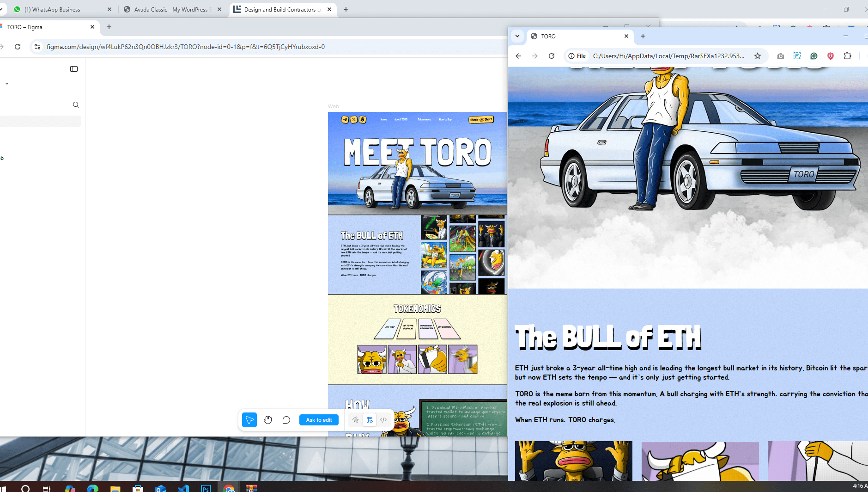The image size is (868, 492).
Task: Click the File info chip in address bar
Action: point(577,56)
